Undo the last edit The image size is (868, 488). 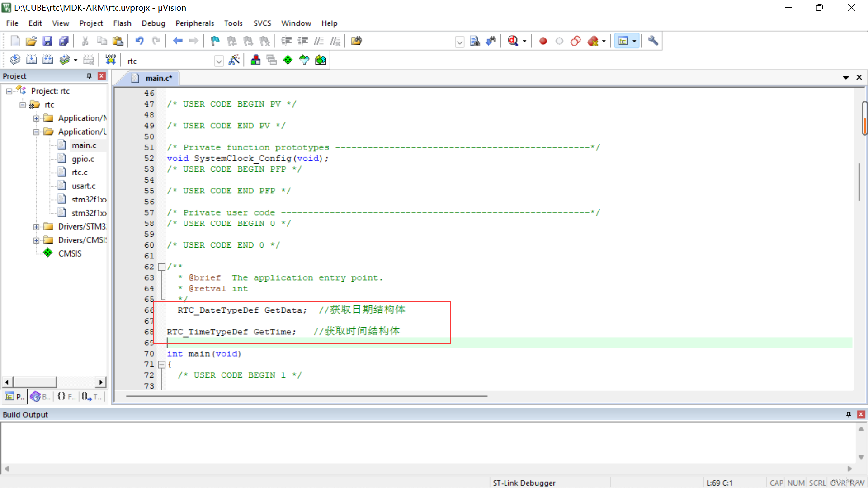coord(139,41)
